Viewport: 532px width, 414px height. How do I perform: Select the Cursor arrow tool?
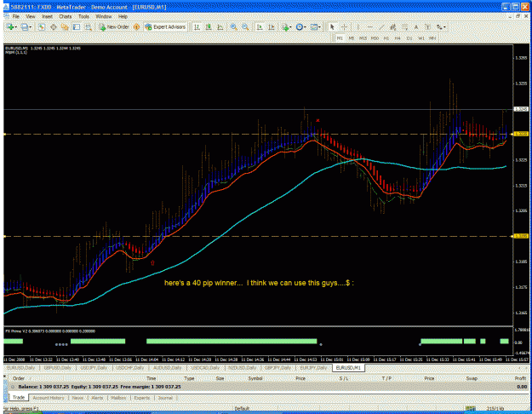(x=332, y=27)
